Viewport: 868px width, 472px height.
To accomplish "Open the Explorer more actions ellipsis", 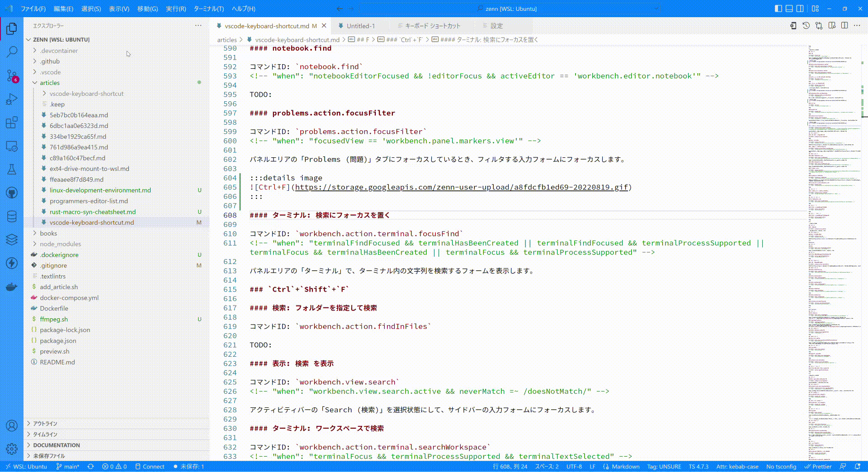I will [x=198, y=26].
